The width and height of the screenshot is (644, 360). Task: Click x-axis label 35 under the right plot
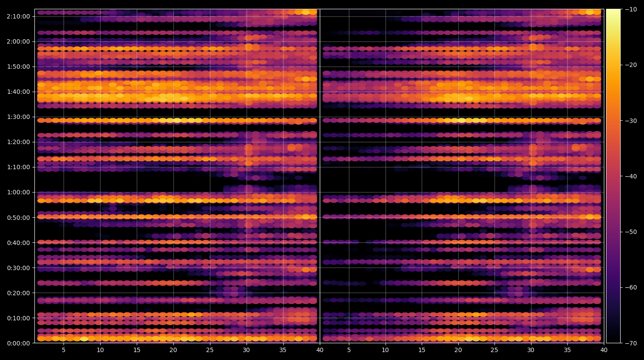567,350
